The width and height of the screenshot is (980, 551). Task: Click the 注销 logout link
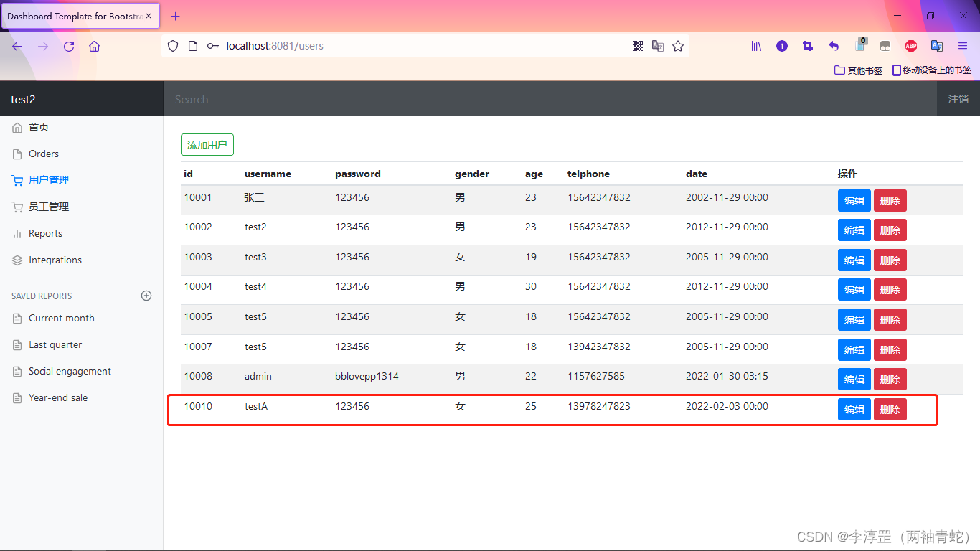point(958,99)
